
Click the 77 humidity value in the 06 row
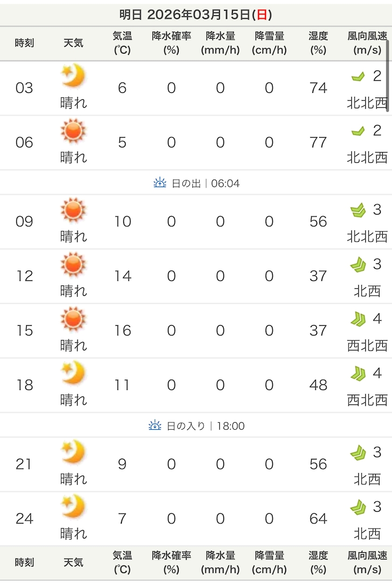(x=318, y=142)
